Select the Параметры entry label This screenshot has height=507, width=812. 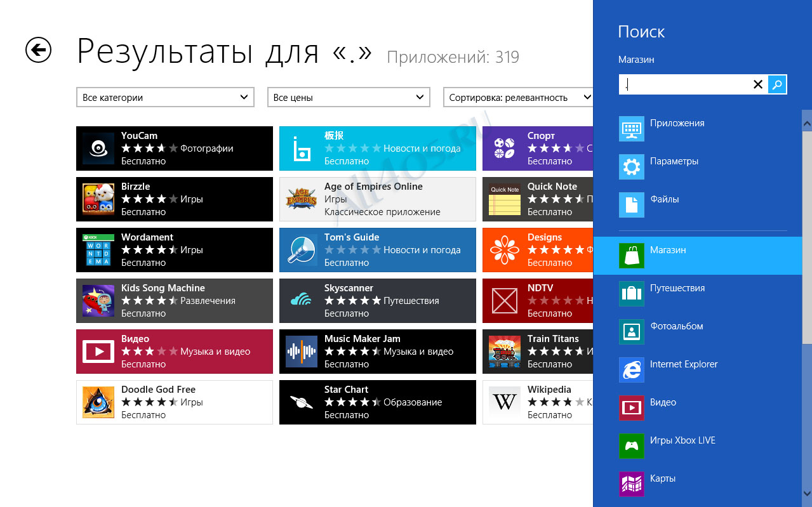pyautogui.click(x=674, y=161)
